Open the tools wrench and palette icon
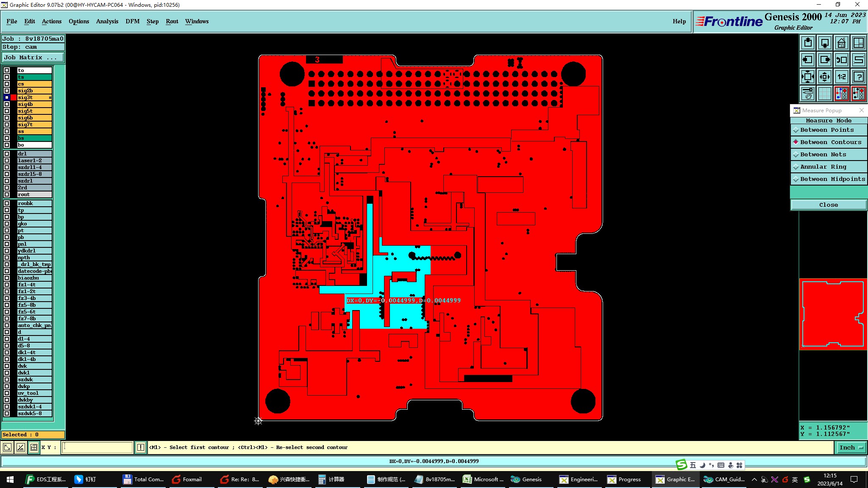The height and width of the screenshot is (488, 868). pos(808,94)
